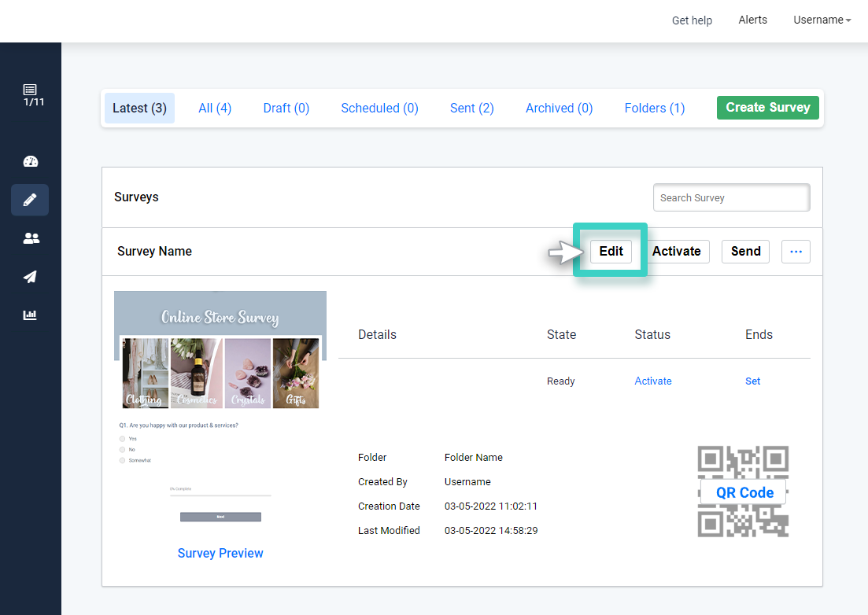868x615 pixels.
Task: Open the bar chart reports icon in sidebar
Action: (x=30, y=315)
